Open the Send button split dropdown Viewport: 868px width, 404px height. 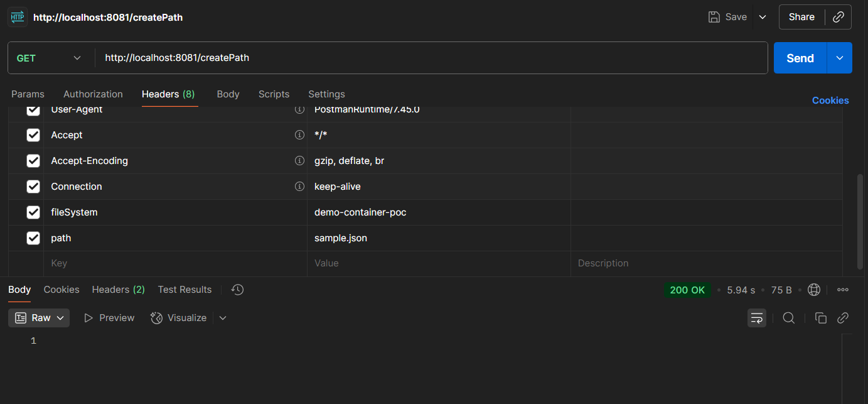coord(839,57)
